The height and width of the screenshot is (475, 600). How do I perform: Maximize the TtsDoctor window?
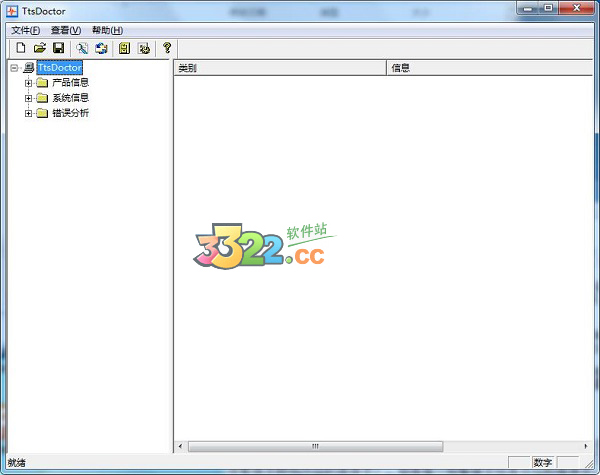click(549, 8)
